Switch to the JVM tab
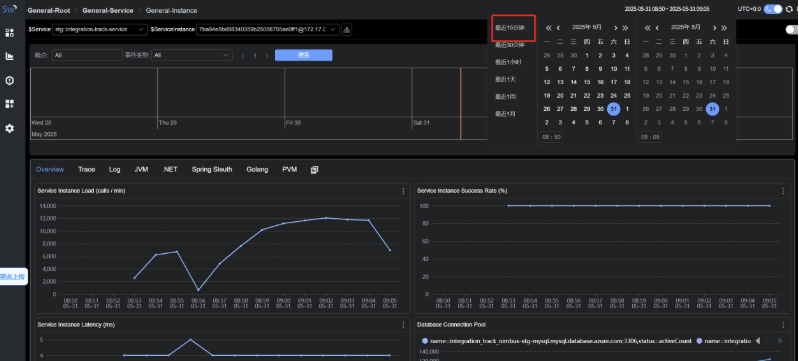799x361 pixels. pyautogui.click(x=141, y=169)
